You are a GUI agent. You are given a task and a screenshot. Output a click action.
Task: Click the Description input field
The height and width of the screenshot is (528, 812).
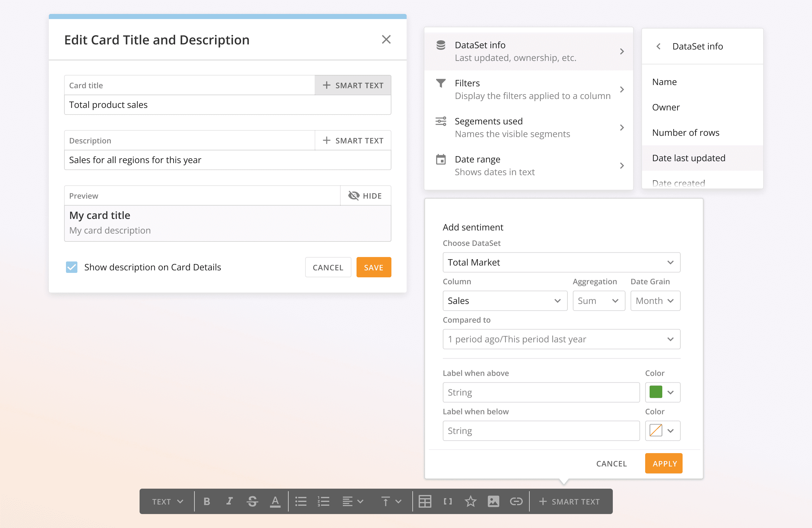[x=227, y=160]
